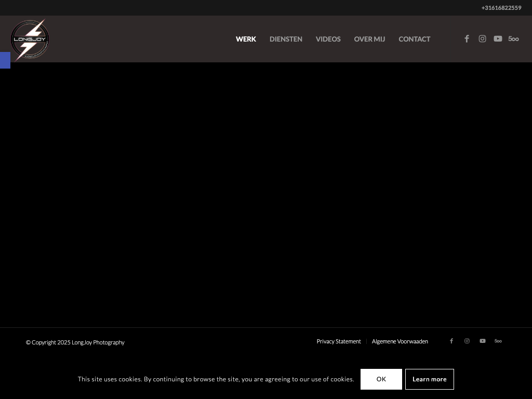Click the footer Facebook icon
This screenshot has width=532, height=399.
tap(451, 341)
